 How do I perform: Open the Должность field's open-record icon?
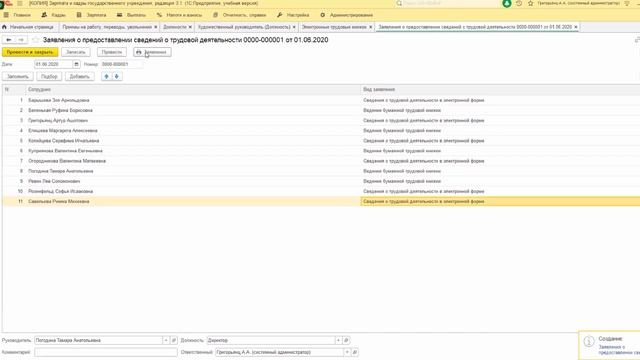tap(346, 340)
